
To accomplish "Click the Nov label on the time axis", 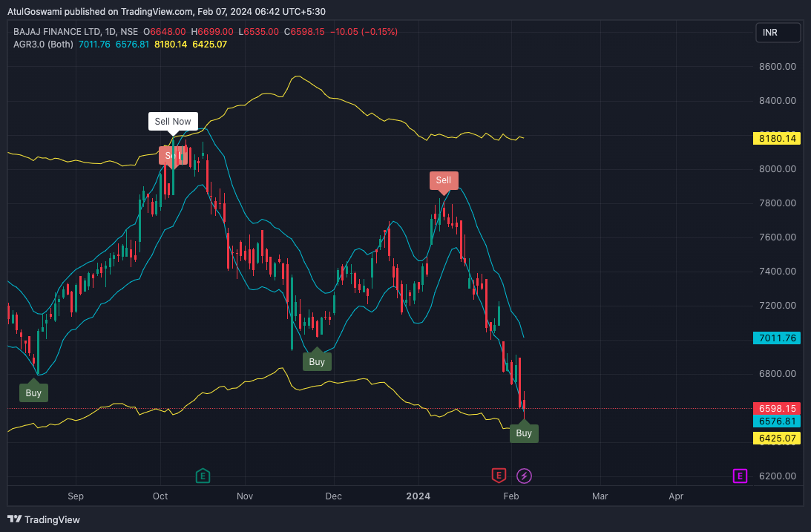I will 245,496.
